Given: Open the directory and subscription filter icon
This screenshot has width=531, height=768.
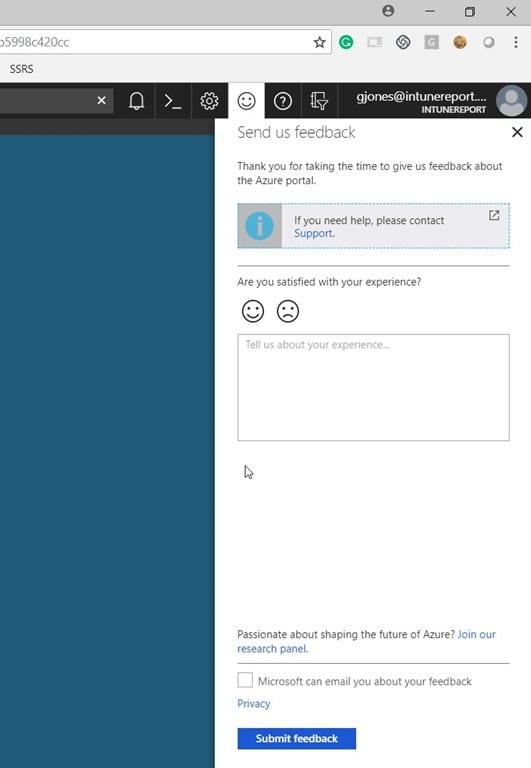Looking at the screenshot, I should (x=319, y=101).
